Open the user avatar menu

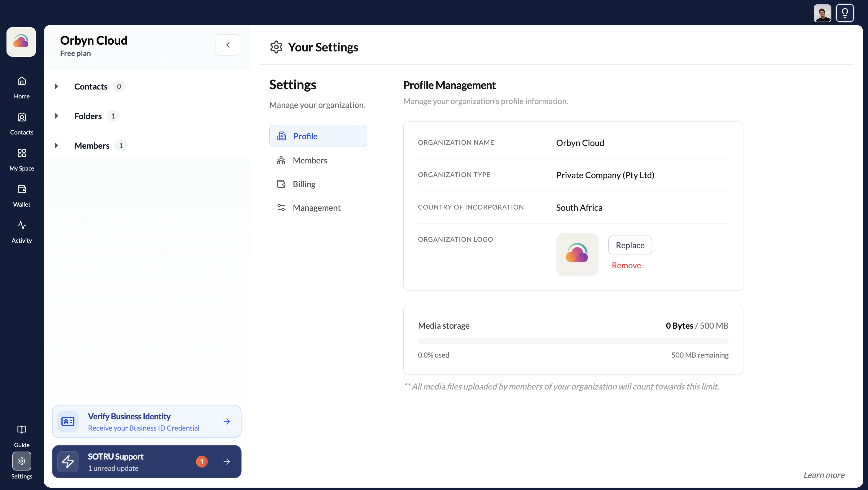pos(822,13)
